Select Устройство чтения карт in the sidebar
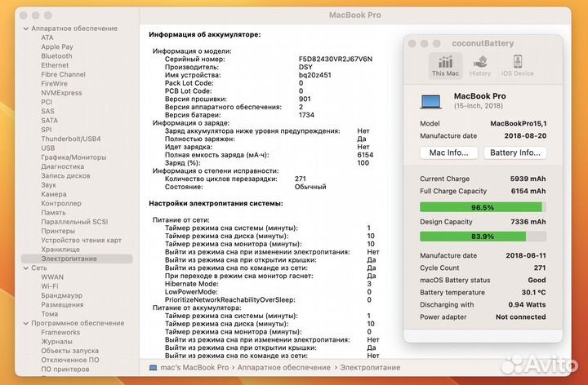This screenshot has height=385, width=588. click(82, 240)
